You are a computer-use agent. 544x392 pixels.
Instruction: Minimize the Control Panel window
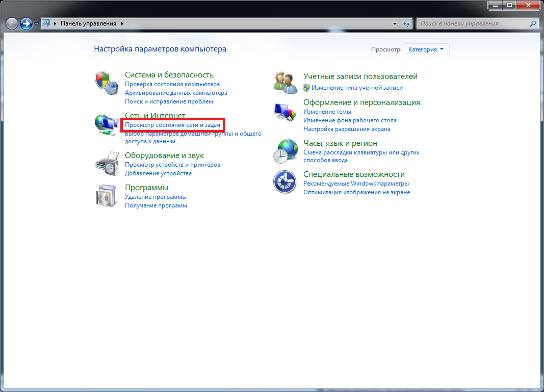click(x=495, y=5)
